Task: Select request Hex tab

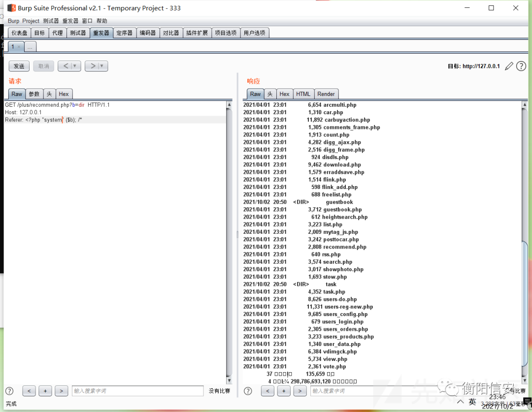Action: [x=64, y=94]
